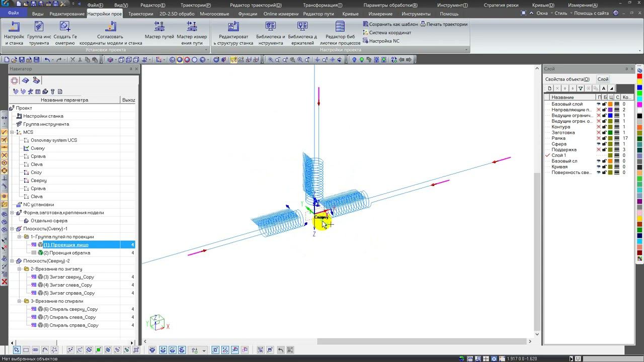
Task: Show the hidden Заготовка layer
Action: [599, 133]
